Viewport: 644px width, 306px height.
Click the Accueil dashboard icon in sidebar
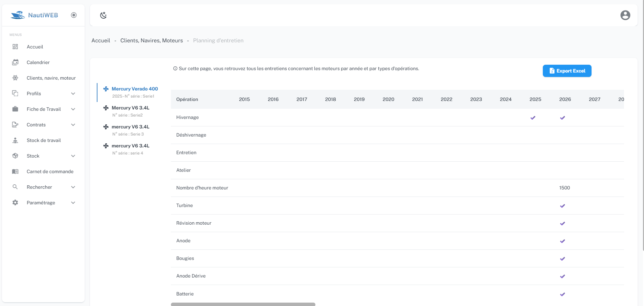[15, 47]
